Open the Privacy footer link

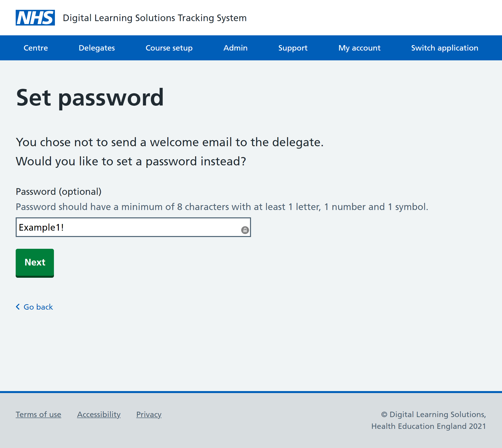pos(149,414)
